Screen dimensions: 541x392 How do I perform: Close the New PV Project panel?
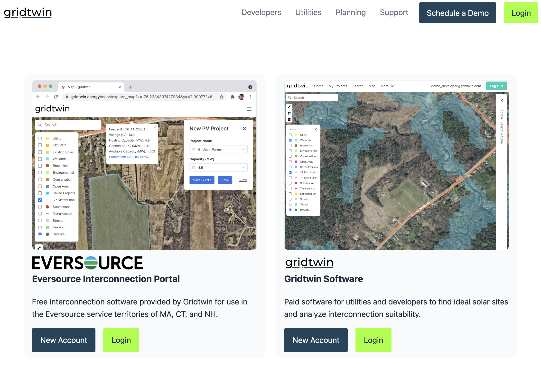(244, 129)
